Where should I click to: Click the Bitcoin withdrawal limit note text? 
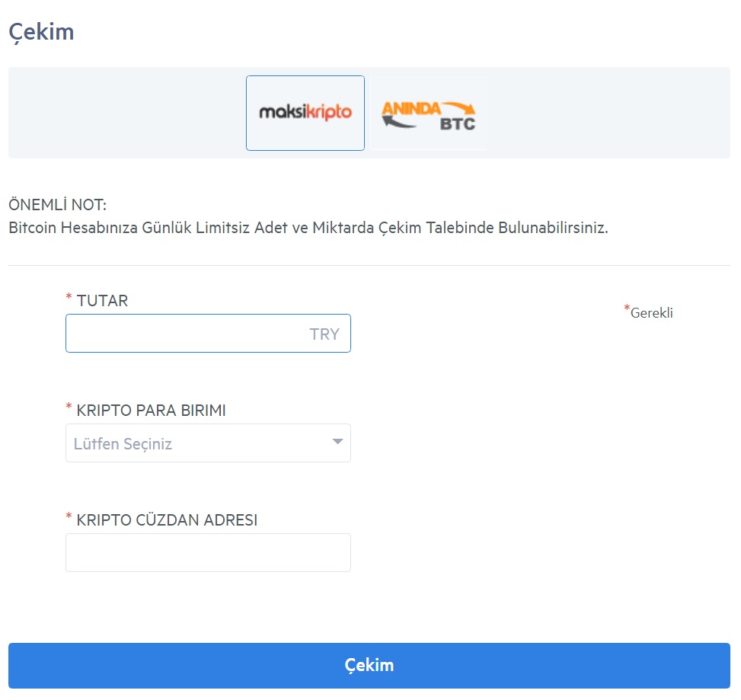click(308, 228)
